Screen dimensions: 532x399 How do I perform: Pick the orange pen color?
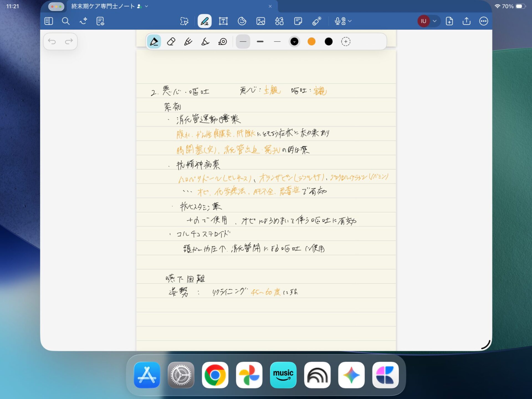coord(311,42)
